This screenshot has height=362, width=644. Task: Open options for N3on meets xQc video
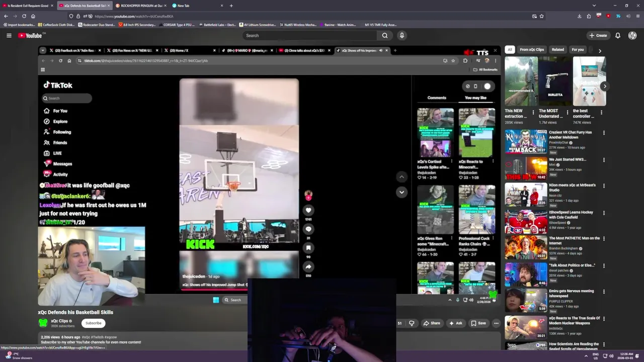[604, 186]
